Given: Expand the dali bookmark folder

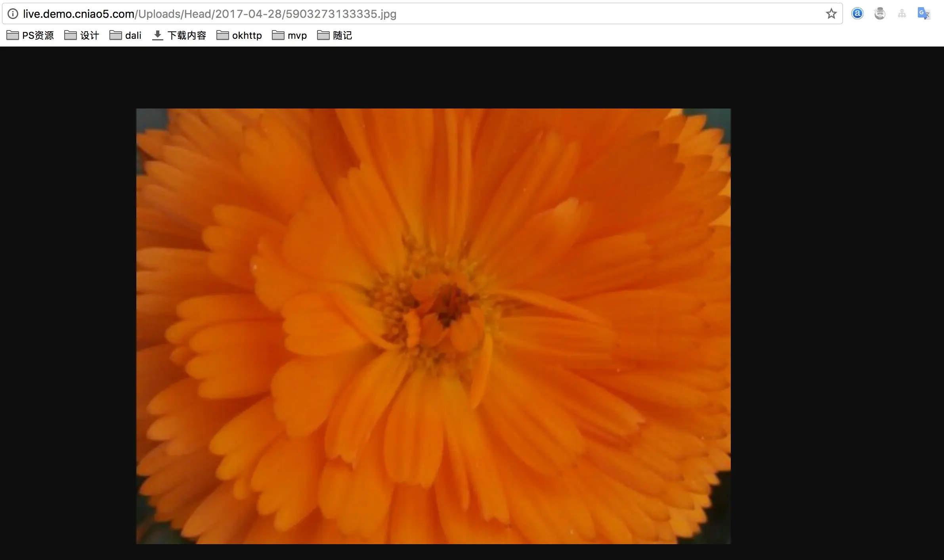Looking at the screenshot, I should [126, 35].
